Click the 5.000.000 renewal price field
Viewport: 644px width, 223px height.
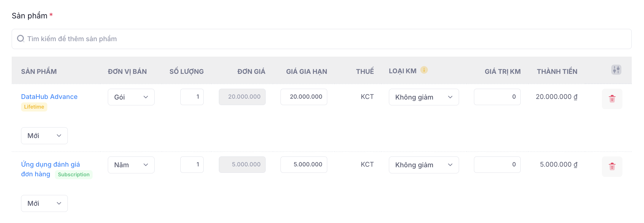coord(304,165)
